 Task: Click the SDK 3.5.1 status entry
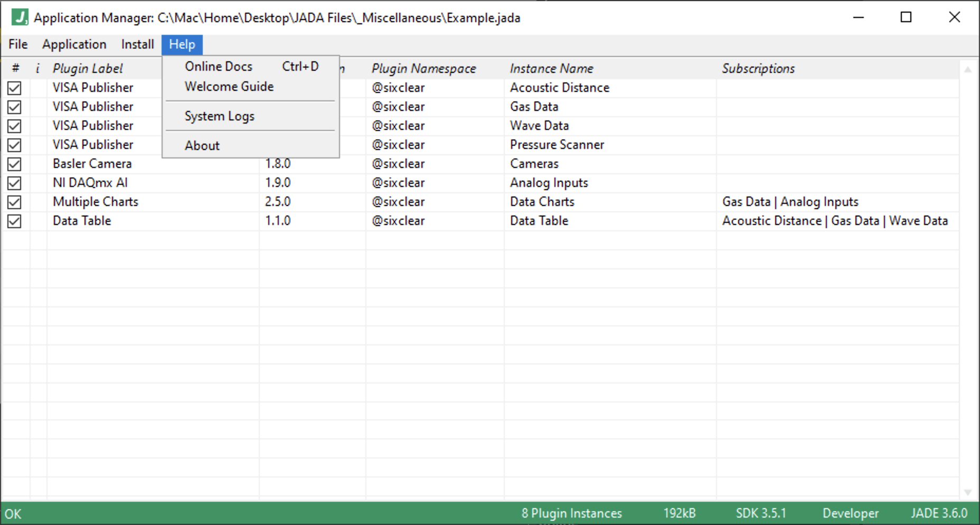point(761,513)
